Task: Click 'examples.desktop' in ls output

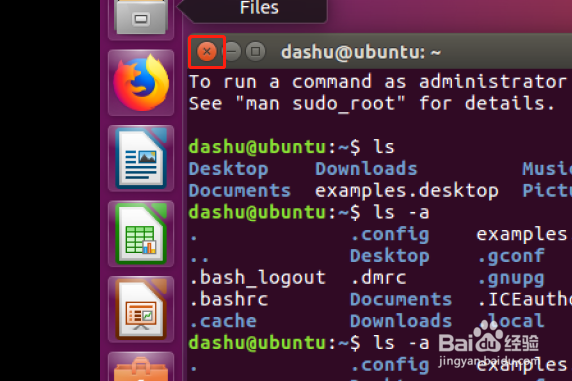Action: (407, 191)
